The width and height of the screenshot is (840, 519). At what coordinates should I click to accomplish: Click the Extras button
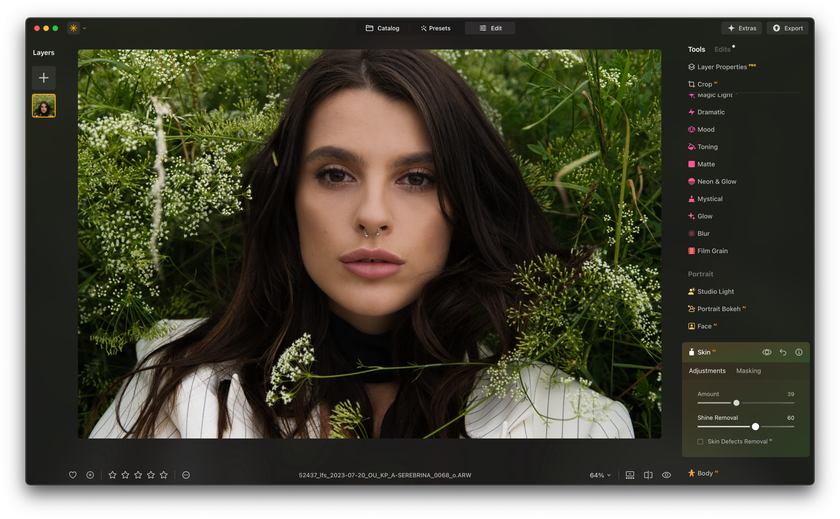[x=741, y=28]
